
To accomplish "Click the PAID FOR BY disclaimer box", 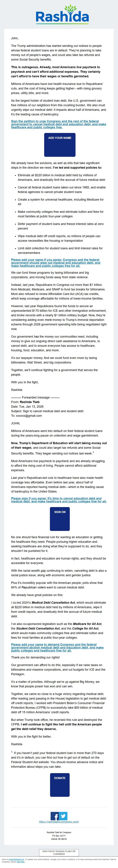I will [x=59, y=851].
